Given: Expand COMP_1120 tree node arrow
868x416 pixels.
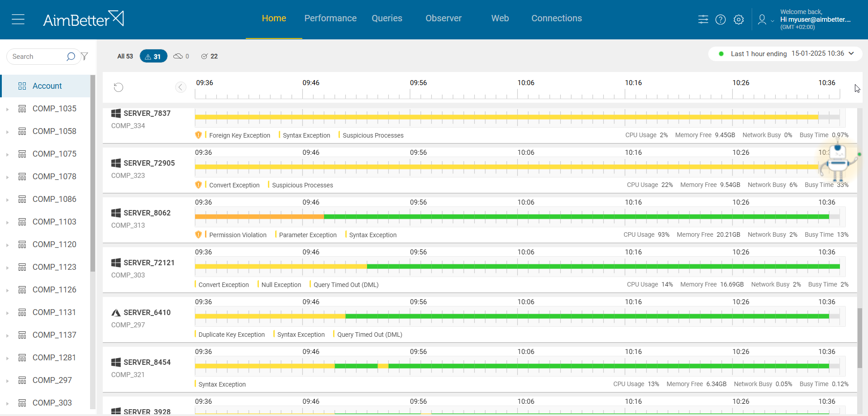Looking at the screenshot, I should 7,245.
